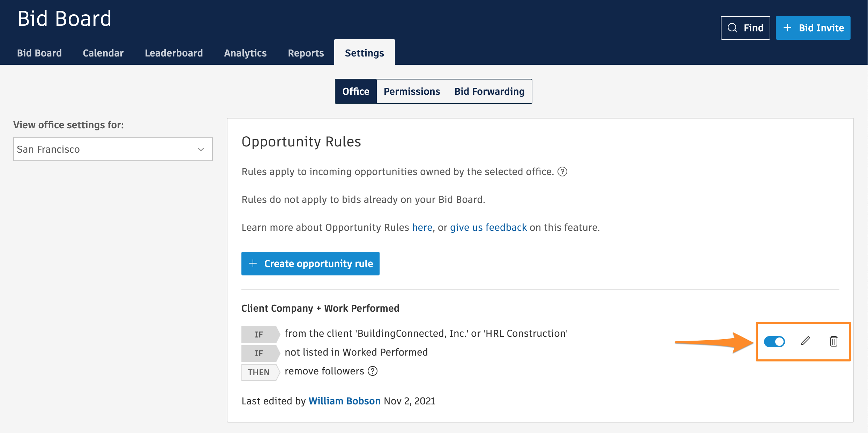Image resolution: width=868 pixels, height=433 pixels.
Task: Open William Bobson's profile link
Action: point(344,401)
